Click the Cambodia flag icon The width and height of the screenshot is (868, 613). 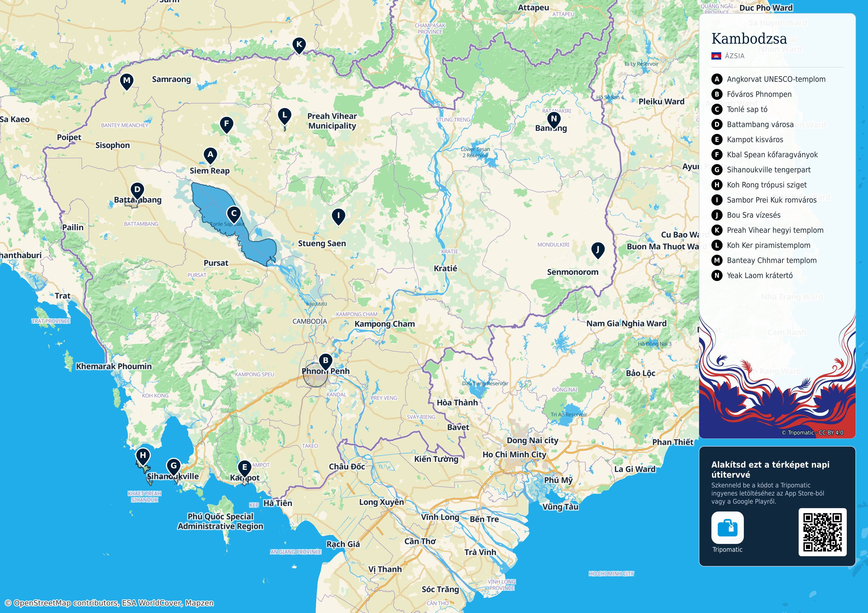(716, 56)
